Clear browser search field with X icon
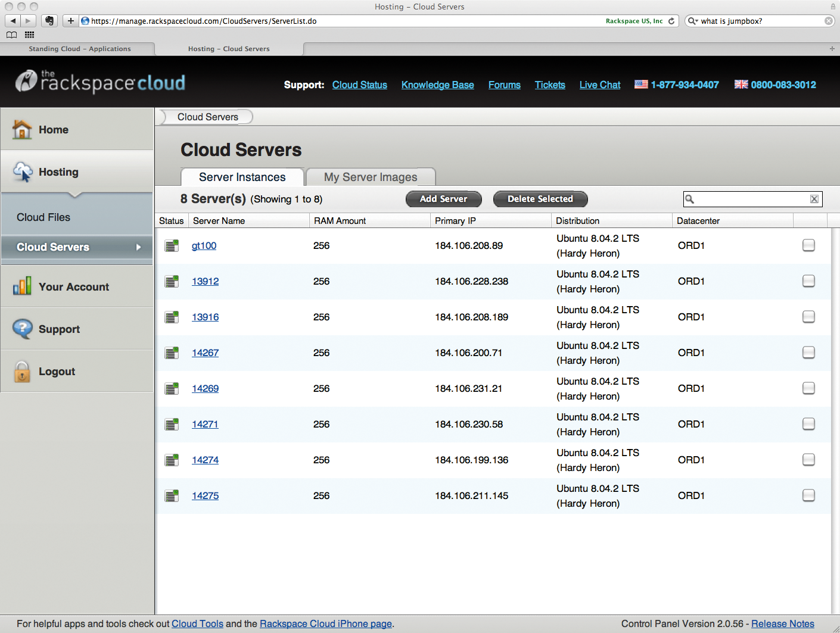Viewport: 840px width, 633px height. click(x=829, y=21)
